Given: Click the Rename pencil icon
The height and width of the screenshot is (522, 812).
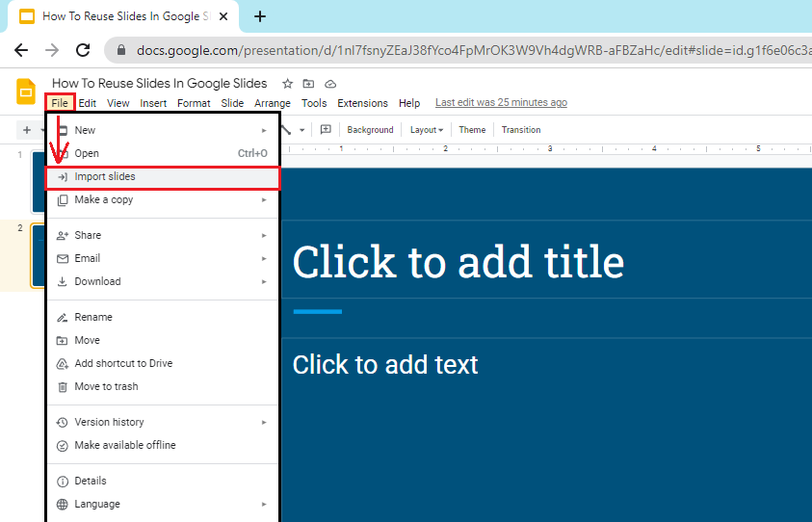Looking at the screenshot, I should tap(63, 318).
